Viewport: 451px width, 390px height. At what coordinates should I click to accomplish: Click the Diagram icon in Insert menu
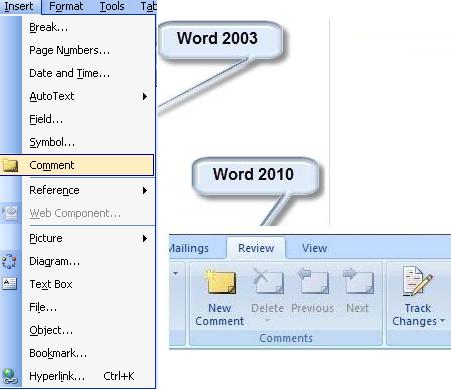tap(9, 261)
